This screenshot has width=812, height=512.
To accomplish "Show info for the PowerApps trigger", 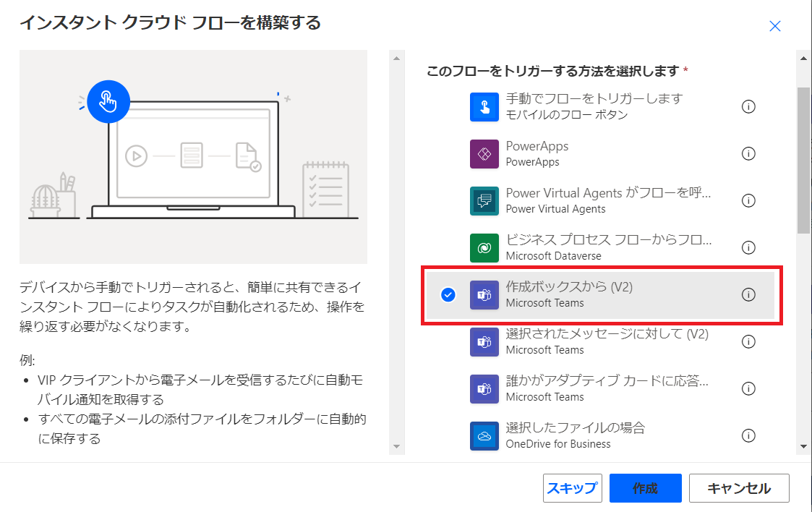I will [x=748, y=154].
